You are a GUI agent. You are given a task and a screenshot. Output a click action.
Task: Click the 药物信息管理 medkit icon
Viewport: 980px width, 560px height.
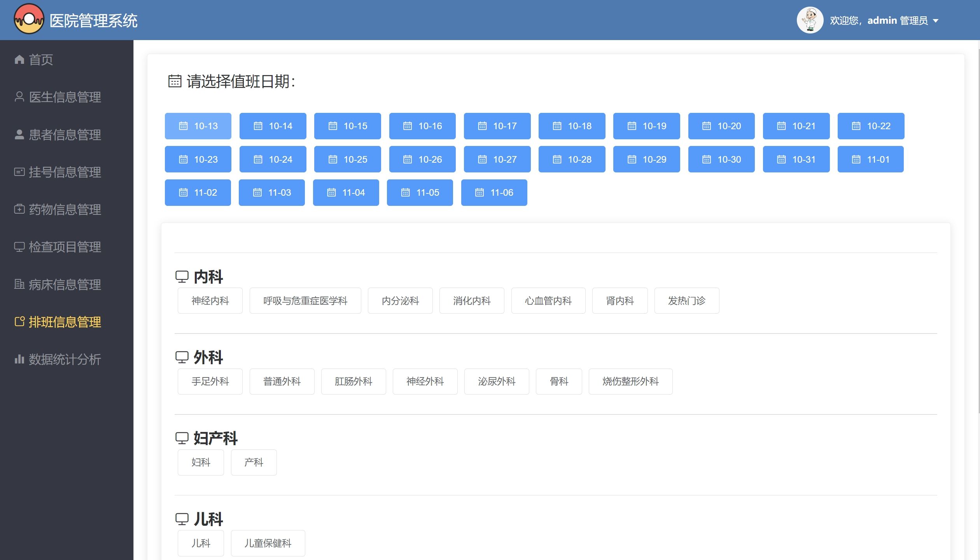click(19, 209)
